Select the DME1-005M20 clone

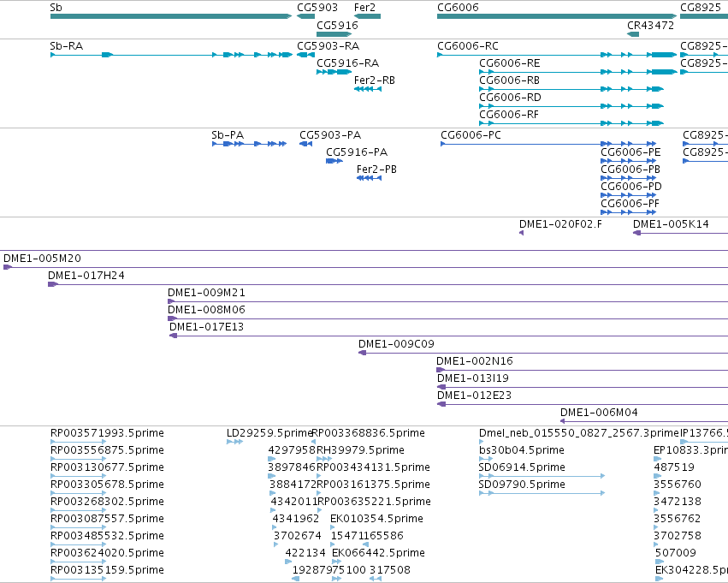point(365,267)
